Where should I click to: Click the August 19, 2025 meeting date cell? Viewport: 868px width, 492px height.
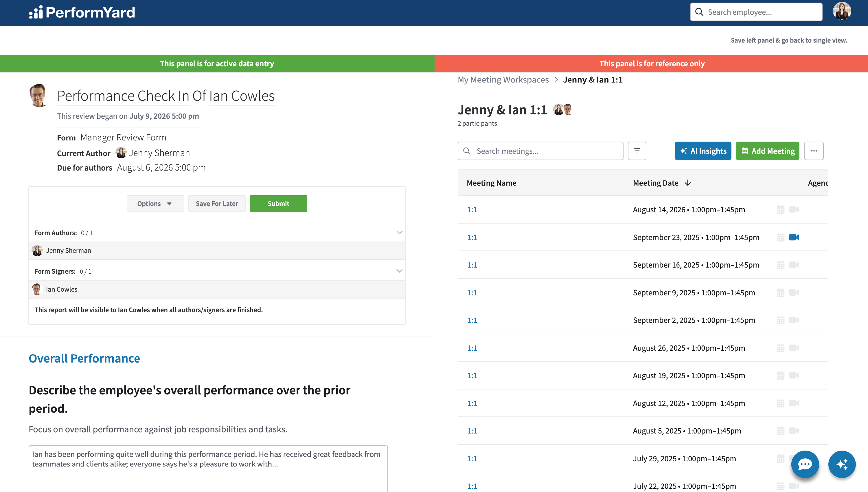pyautogui.click(x=689, y=375)
